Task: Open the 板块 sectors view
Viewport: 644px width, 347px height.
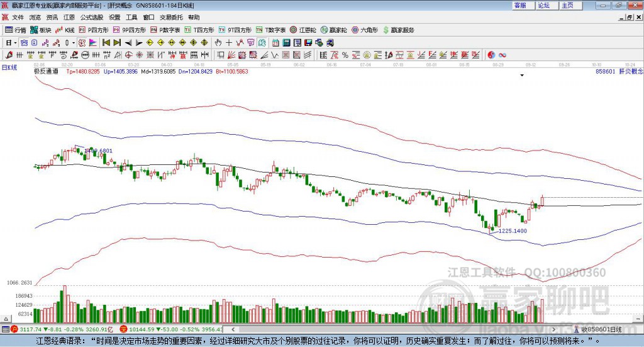Action: 41,30
